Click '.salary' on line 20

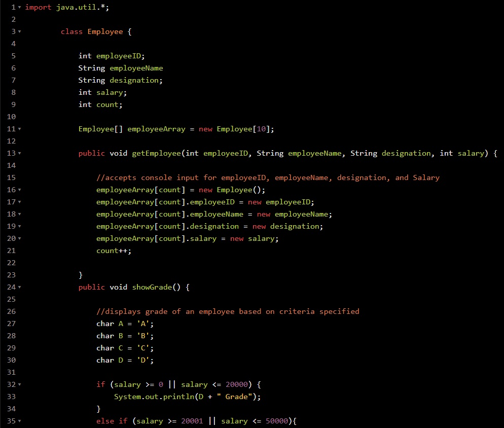pos(201,239)
